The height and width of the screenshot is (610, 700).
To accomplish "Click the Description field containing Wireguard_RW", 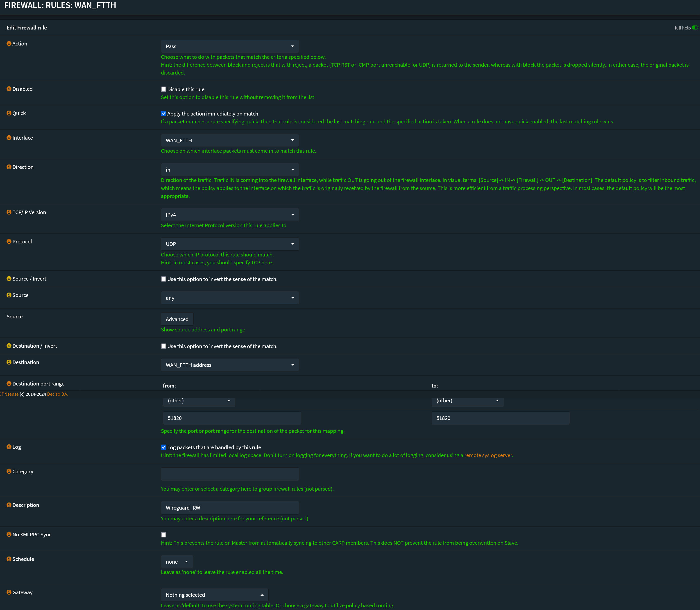I will (230, 508).
